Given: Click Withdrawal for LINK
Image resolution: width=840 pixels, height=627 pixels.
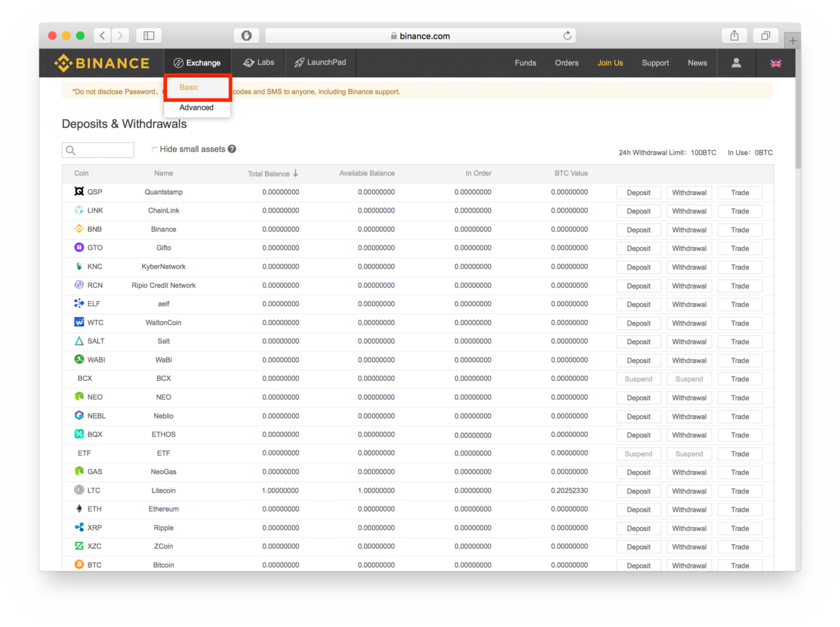Looking at the screenshot, I should (x=689, y=211).
